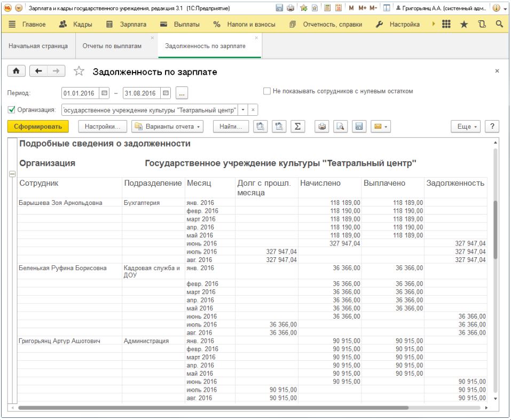Collapse the report group with minus box

pyautogui.click(x=12, y=175)
